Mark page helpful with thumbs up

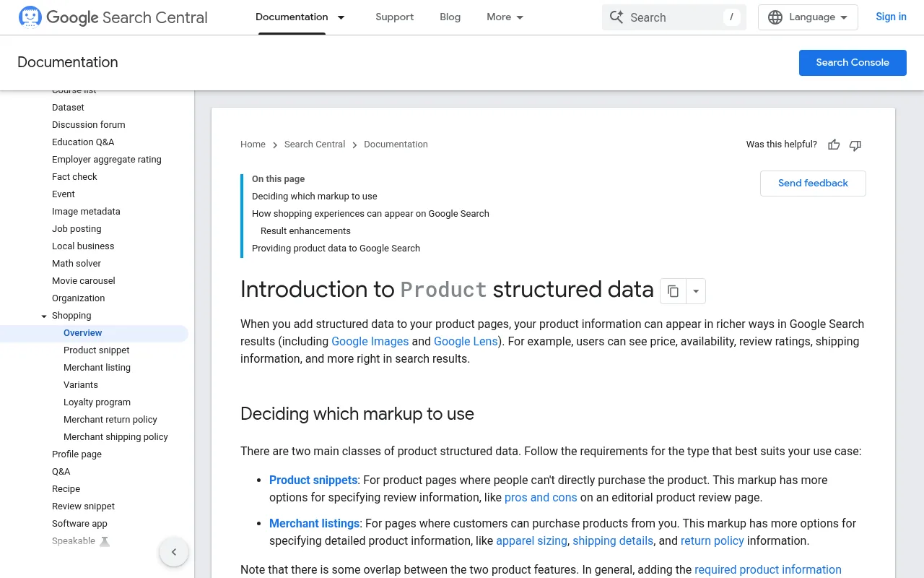(834, 144)
